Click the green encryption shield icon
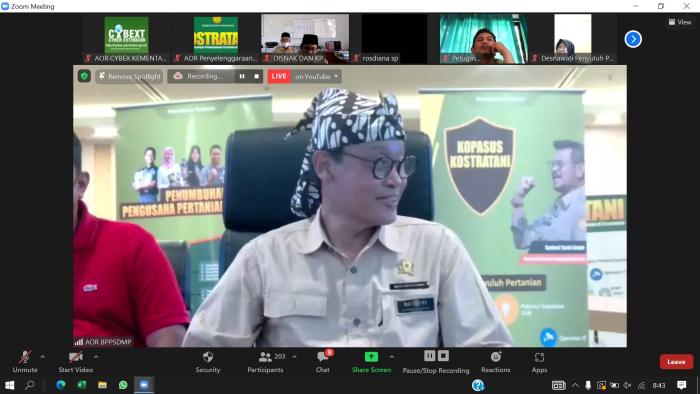The height and width of the screenshot is (394, 700). click(84, 76)
